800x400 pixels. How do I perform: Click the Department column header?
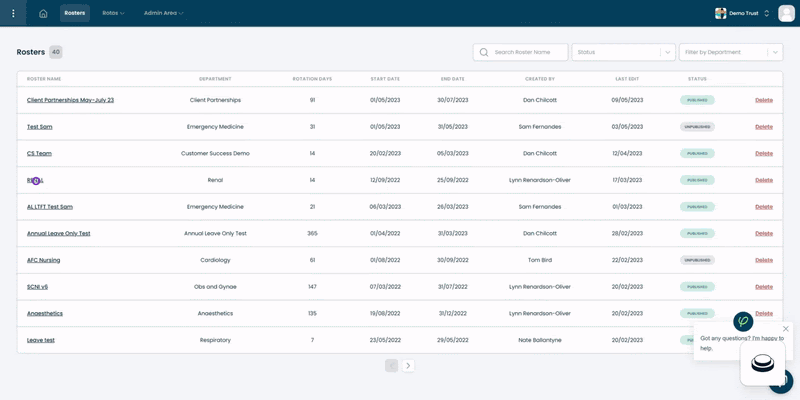[x=215, y=79]
